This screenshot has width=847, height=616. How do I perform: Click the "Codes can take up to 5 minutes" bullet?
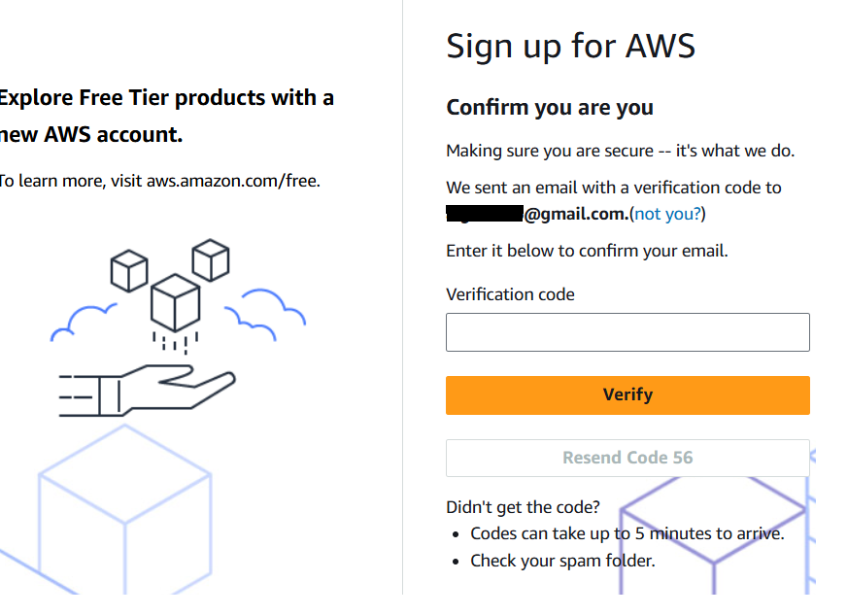(627, 533)
